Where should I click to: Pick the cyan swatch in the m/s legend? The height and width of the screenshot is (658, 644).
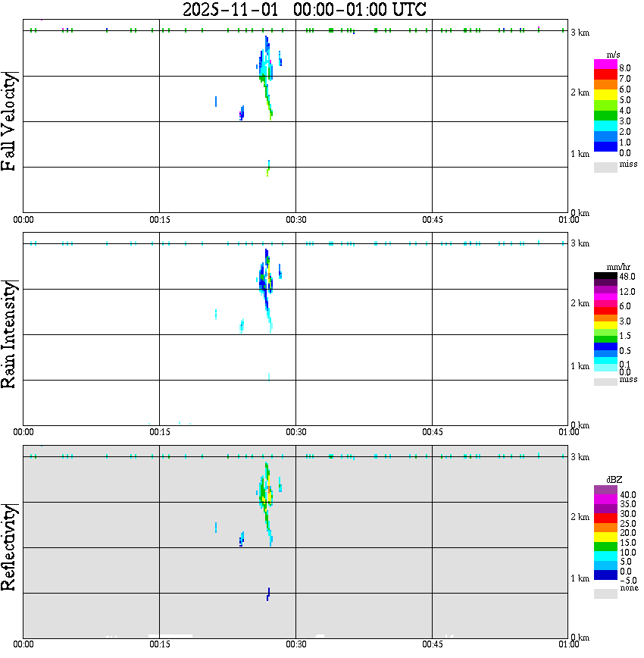[605, 126]
